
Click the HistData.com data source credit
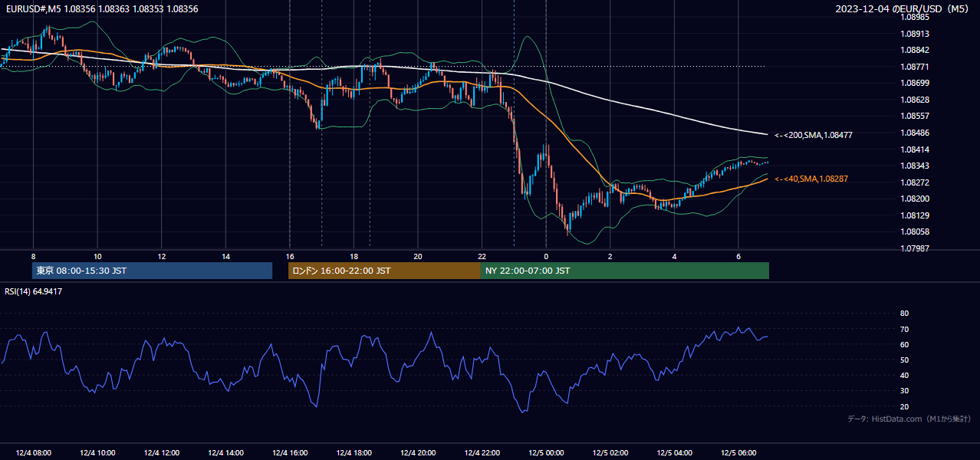click(909, 419)
